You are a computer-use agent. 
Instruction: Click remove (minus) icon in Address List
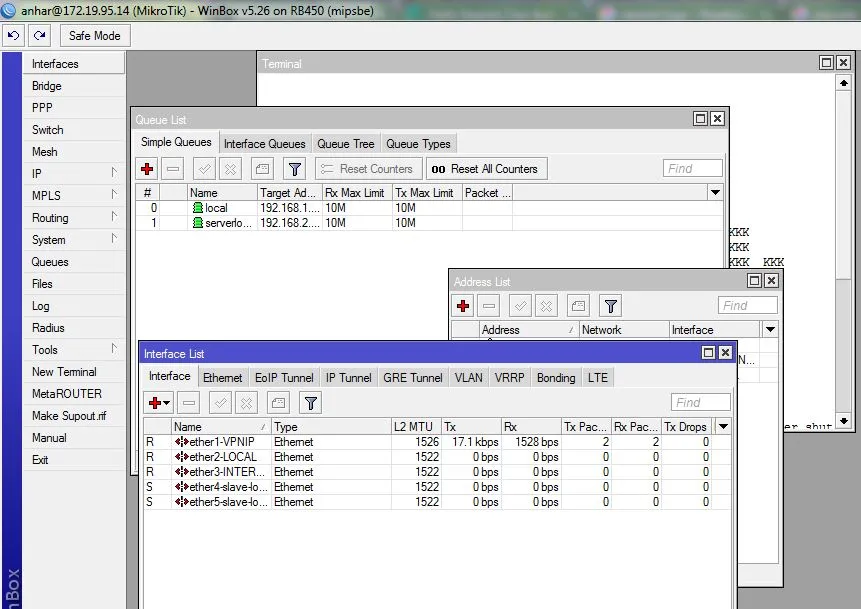coord(489,306)
